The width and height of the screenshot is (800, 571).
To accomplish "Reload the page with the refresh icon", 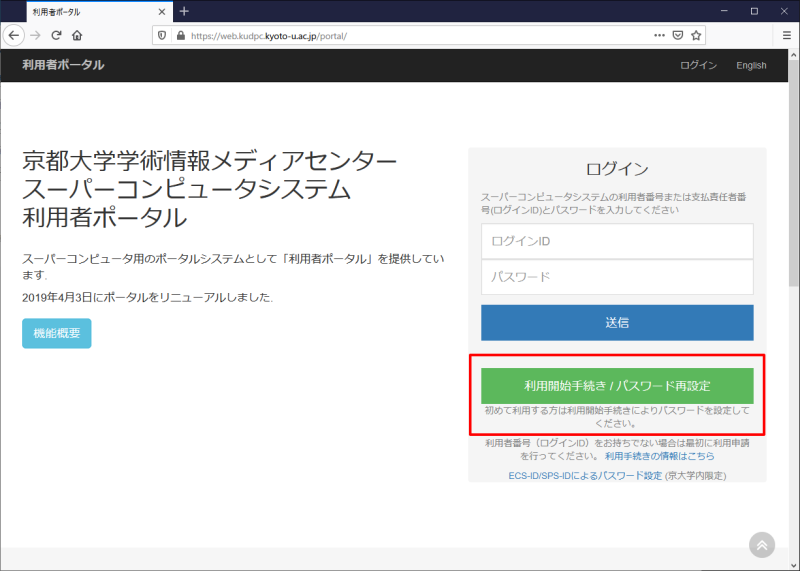I will point(56,35).
